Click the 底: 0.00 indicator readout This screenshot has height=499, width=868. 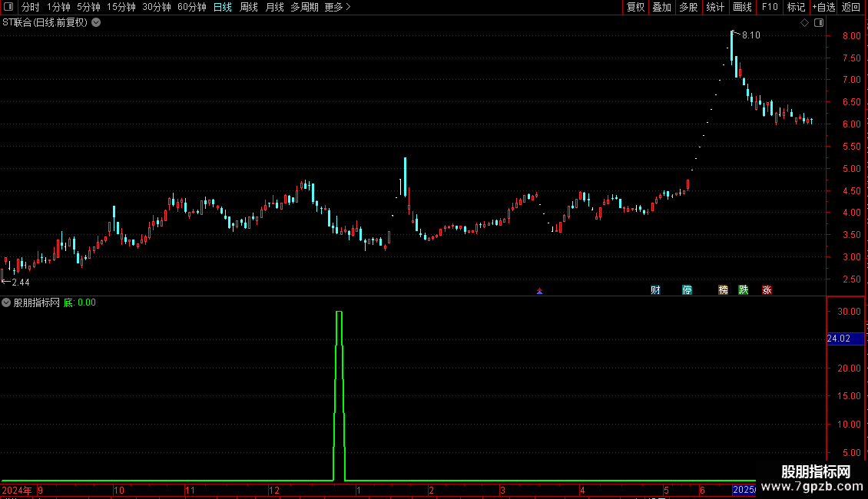pos(80,302)
